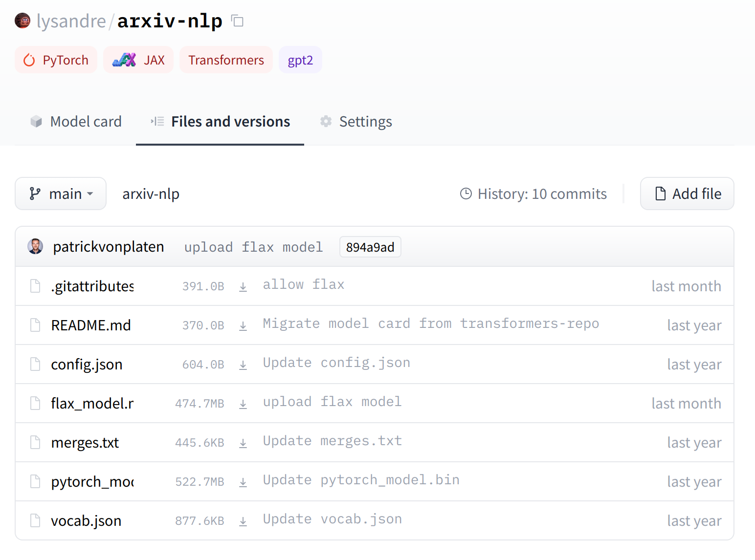Filter by the PyTorch tag
Image resolution: width=755 pixels, height=560 pixels.
click(56, 60)
